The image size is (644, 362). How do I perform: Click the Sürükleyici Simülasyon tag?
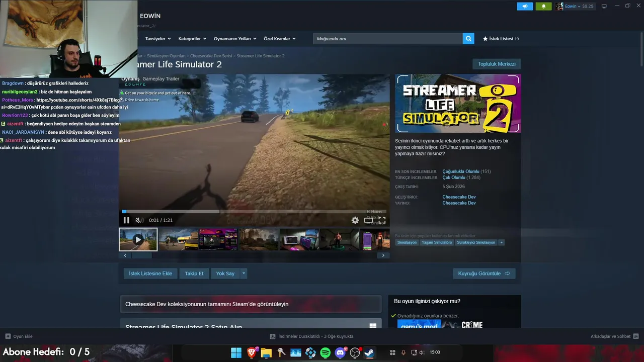pyautogui.click(x=476, y=242)
